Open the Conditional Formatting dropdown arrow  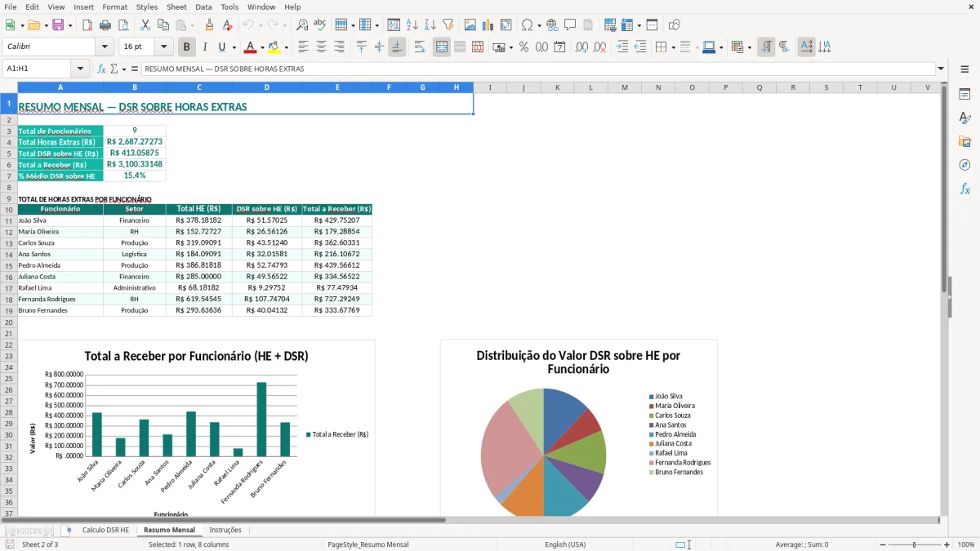coord(749,47)
